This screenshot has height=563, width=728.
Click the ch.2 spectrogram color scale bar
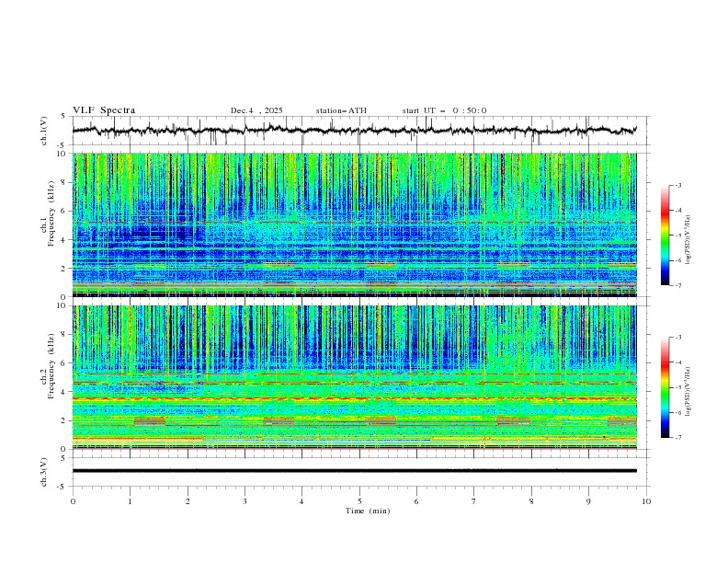[x=665, y=387]
